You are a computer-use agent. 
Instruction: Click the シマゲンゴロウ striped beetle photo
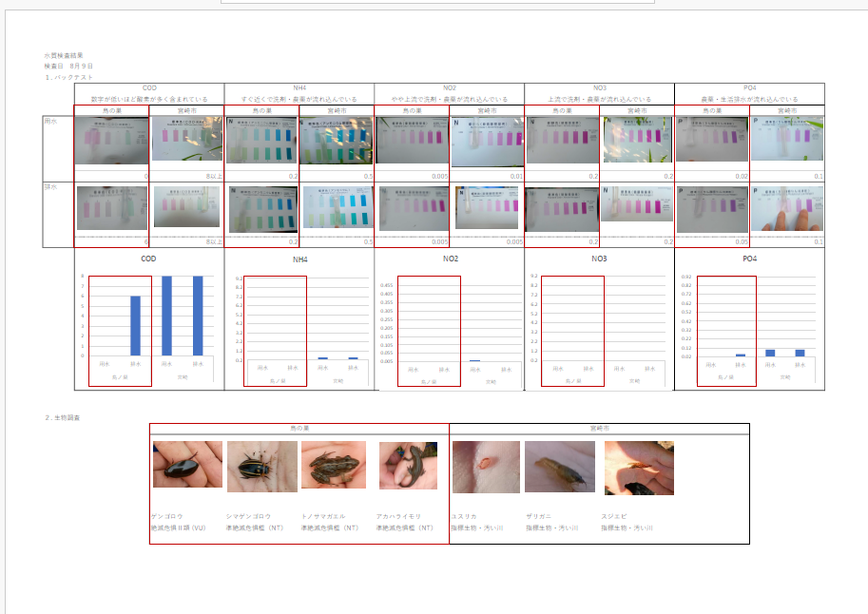tap(262, 466)
